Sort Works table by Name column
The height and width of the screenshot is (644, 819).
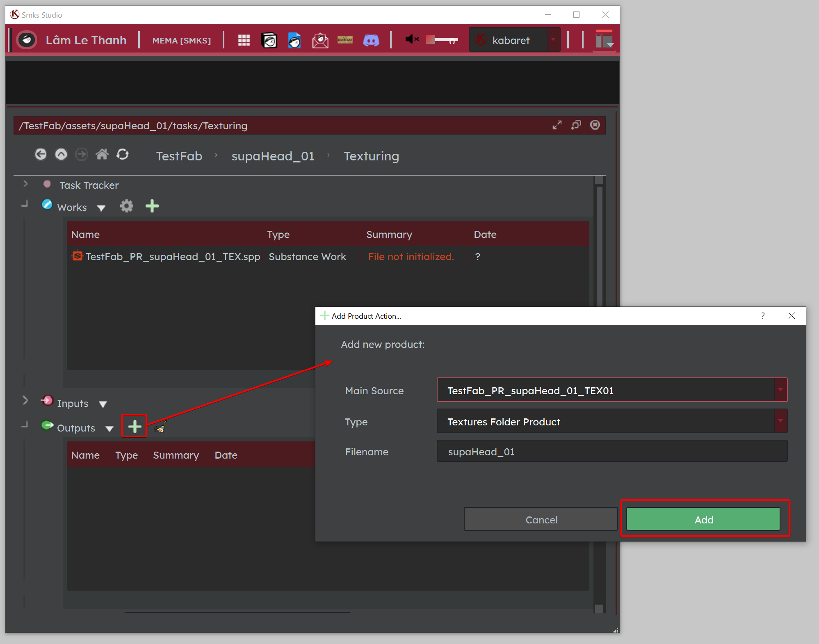85,234
